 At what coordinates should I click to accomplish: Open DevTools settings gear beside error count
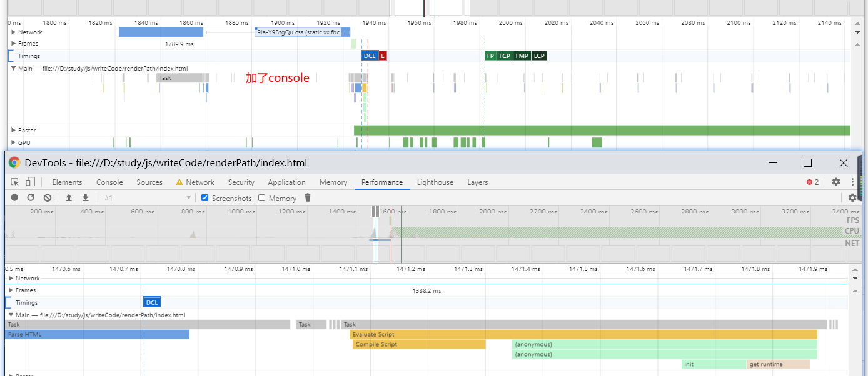tap(836, 182)
